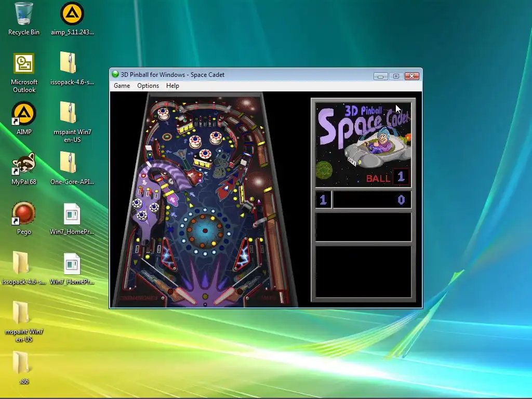The width and height of the screenshot is (532, 399).
Task: Click the score value 0
Action: tap(401, 200)
